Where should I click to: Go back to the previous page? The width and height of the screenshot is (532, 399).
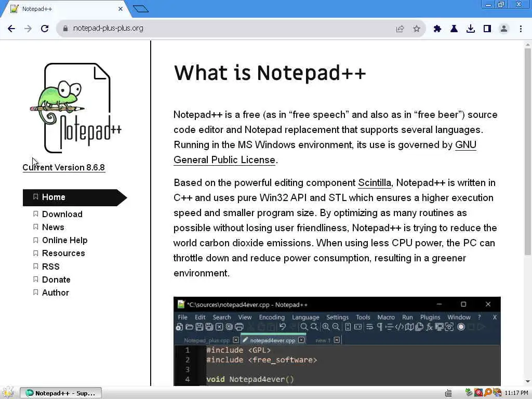(11, 29)
